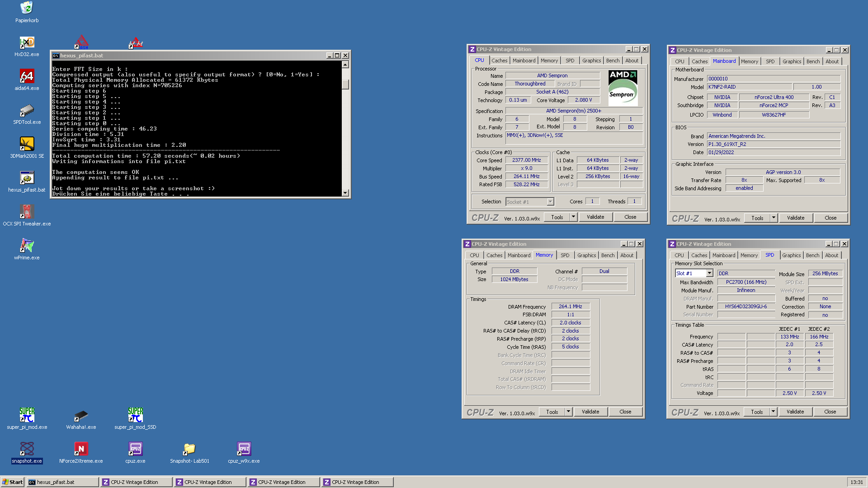The width and height of the screenshot is (868, 488).
Task: Switch to Caches tab in CPU window
Action: pyautogui.click(x=499, y=61)
